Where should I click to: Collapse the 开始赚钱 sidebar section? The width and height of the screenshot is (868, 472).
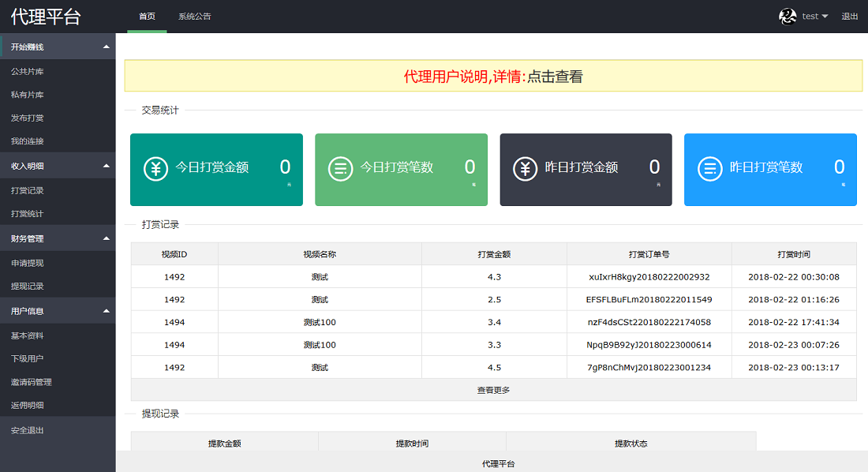[x=106, y=47]
